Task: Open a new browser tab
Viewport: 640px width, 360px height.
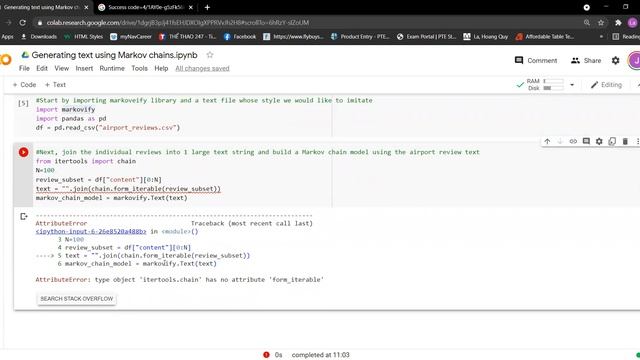Action: pyautogui.click(x=207, y=7)
